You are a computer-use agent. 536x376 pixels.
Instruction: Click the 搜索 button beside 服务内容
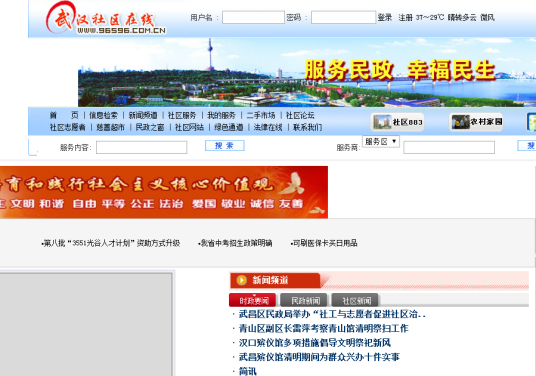[225, 146]
